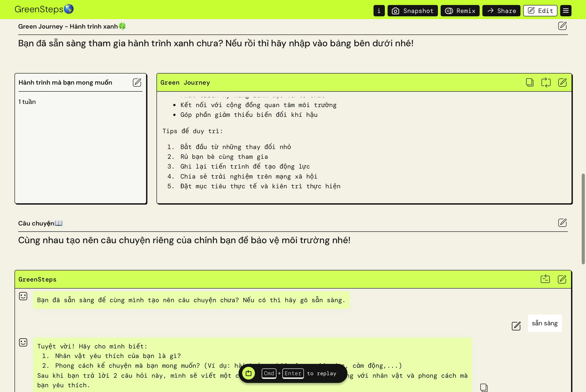Click 'Đặt mục tiêu thực tế và kiên trì thực hiện'
Viewport: 586px width, 392px height.
260,186
